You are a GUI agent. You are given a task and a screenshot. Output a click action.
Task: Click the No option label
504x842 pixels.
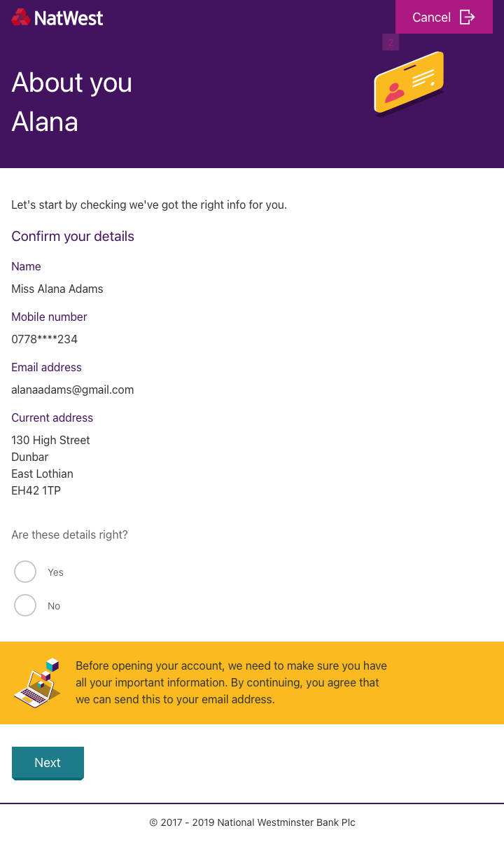click(x=54, y=606)
